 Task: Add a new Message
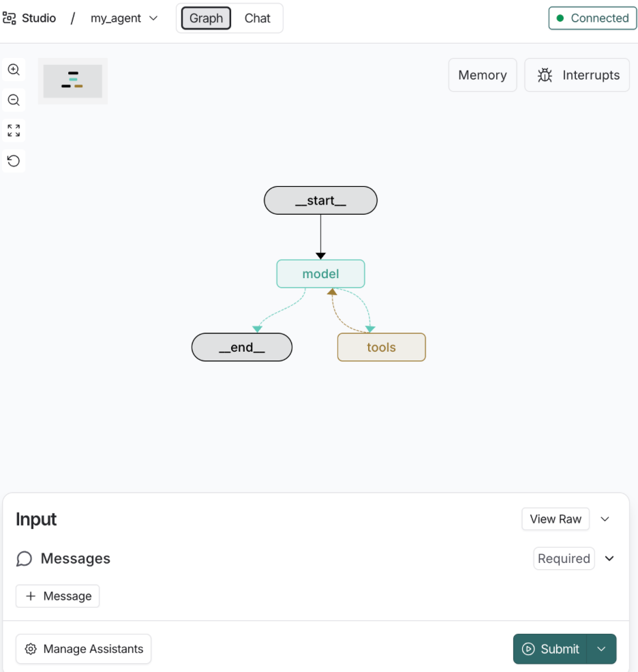click(58, 596)
